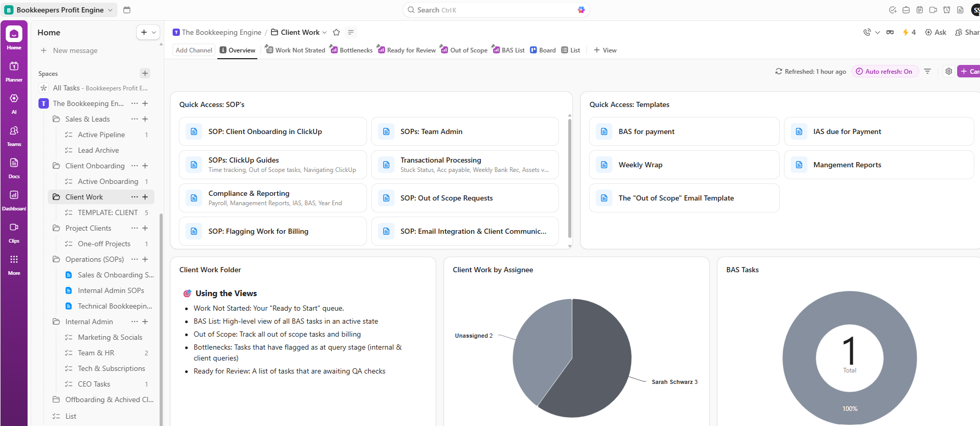Open the AI sidebar icon
Viewport: 980px width, 426px height.
14,103
